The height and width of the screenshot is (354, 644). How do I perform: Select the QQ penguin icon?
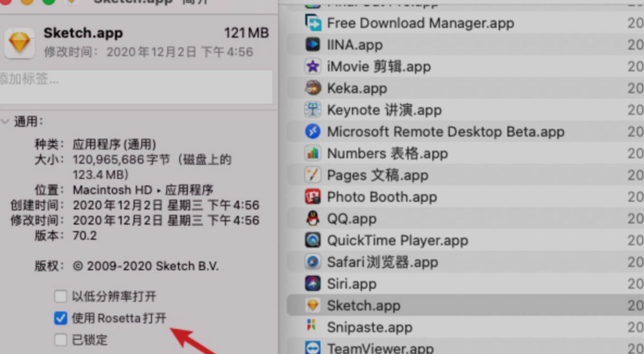(313, 219)
